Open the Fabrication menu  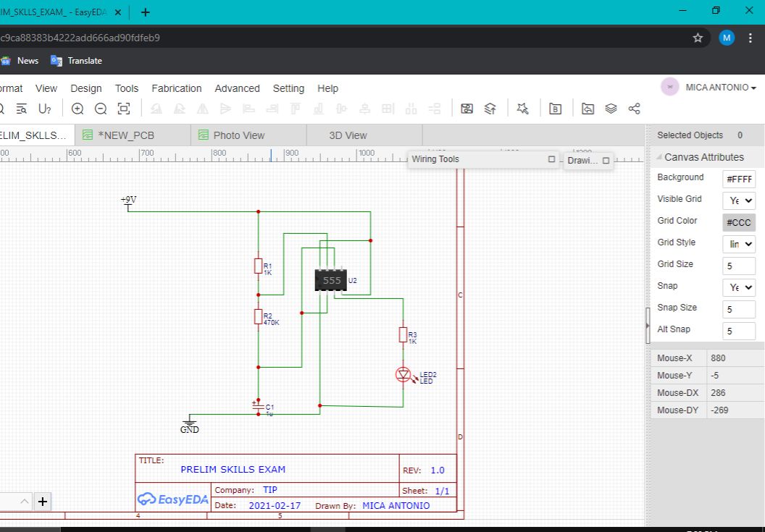pos(176,88)
